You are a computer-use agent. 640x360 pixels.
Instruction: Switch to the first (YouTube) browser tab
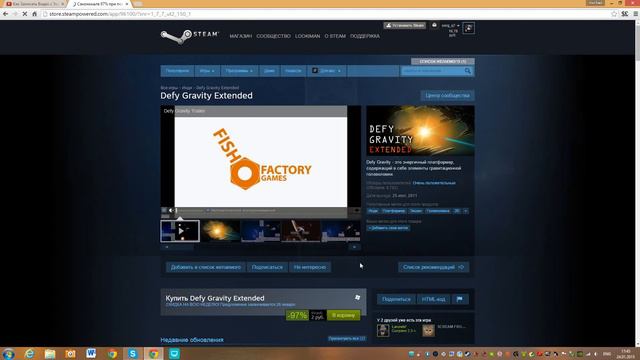click(x=35, y=4)
